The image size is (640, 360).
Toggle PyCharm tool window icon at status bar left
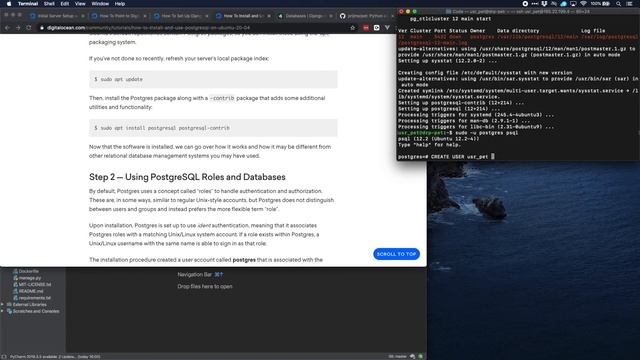point(4,357)
